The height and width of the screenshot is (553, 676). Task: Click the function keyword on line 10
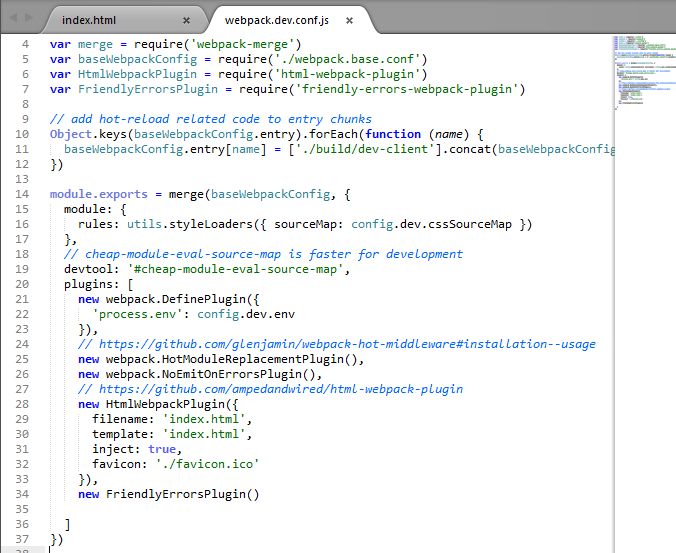point(393,134)
